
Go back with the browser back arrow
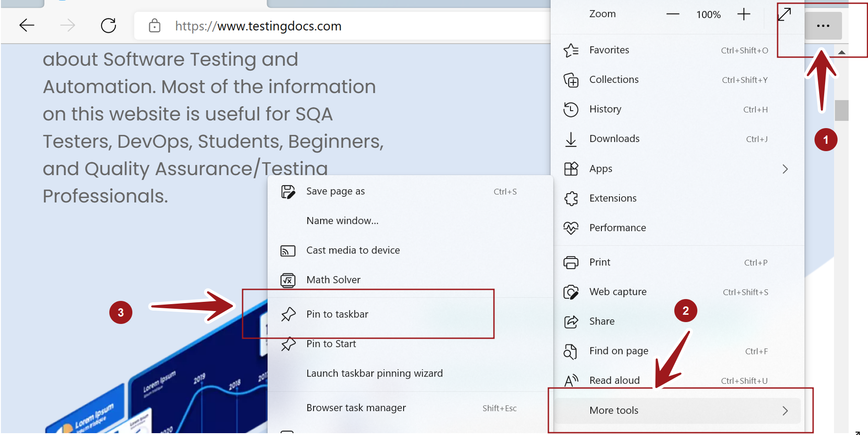[x=27, y=25]
